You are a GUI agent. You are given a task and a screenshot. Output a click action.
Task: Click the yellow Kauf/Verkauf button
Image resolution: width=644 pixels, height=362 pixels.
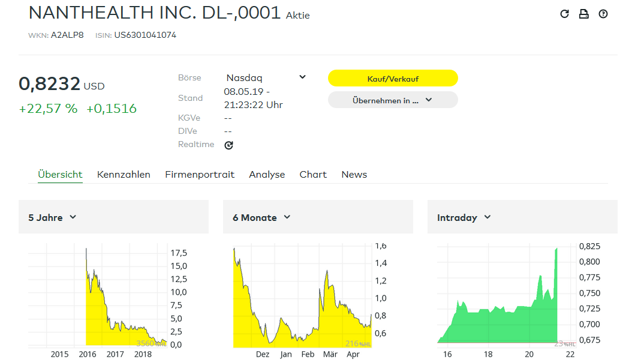pos(393,78)
